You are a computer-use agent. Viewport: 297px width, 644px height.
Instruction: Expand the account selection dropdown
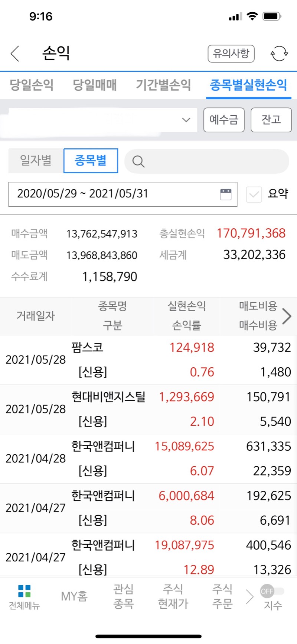99,120
